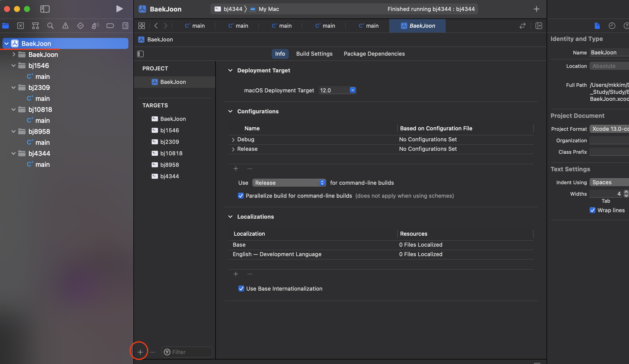Add editor on right icon
The width and height of the screenshot is (629, 364).
(x=539, y=26)
